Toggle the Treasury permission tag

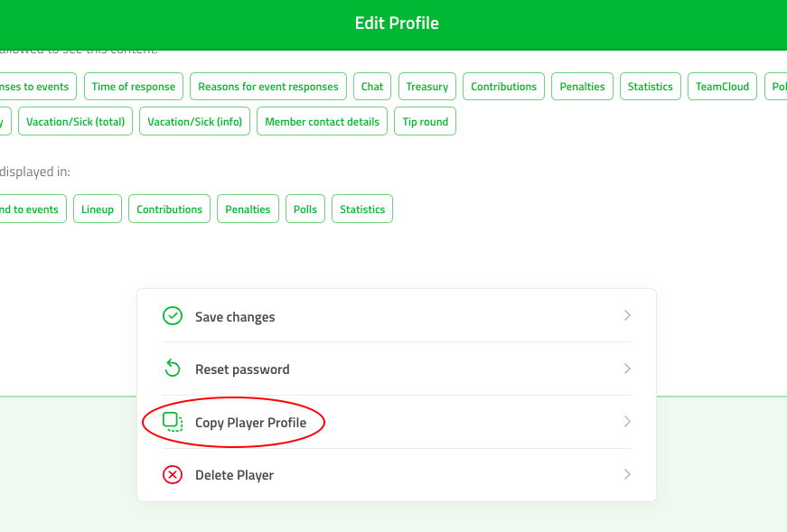point(427,87)
